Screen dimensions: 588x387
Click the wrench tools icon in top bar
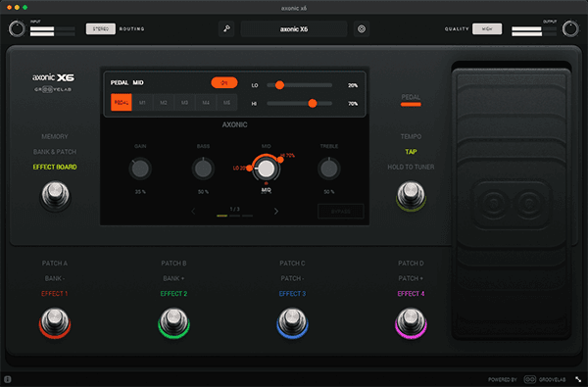click(226, 28)
